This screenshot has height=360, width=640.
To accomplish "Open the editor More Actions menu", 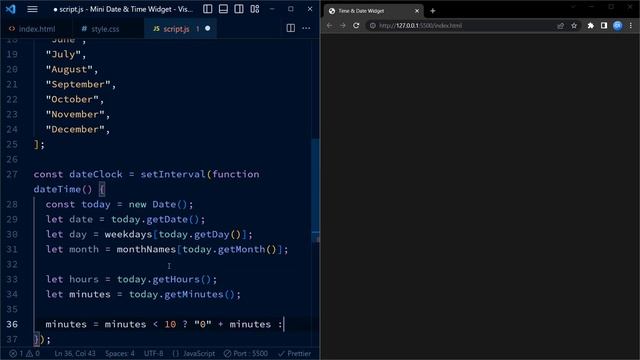I will pyautogui.click(x=306, y=28).
